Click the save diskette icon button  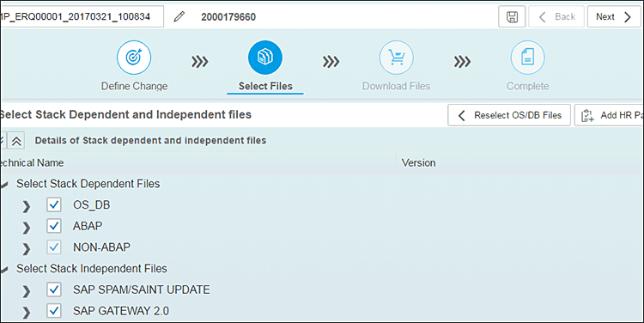pos(512,17)
